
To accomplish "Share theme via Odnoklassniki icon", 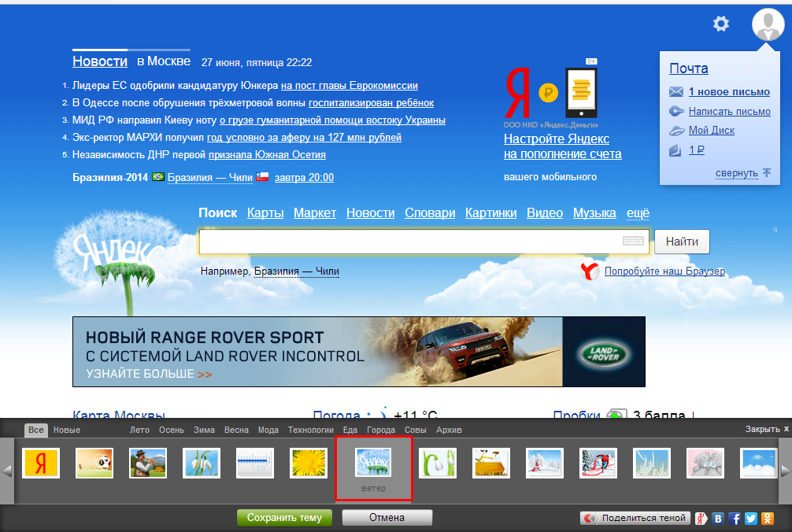I will (767, 519).
